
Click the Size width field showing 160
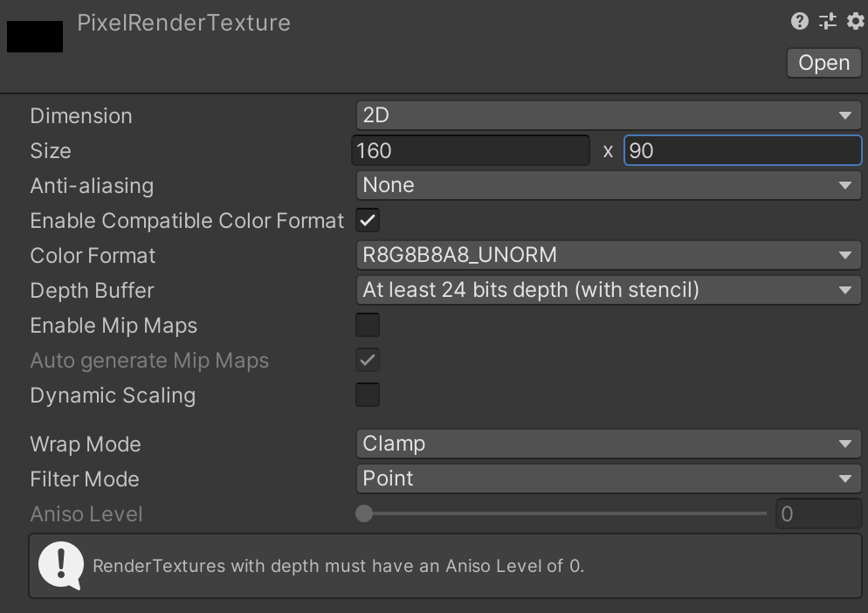[x=471, y=150]
